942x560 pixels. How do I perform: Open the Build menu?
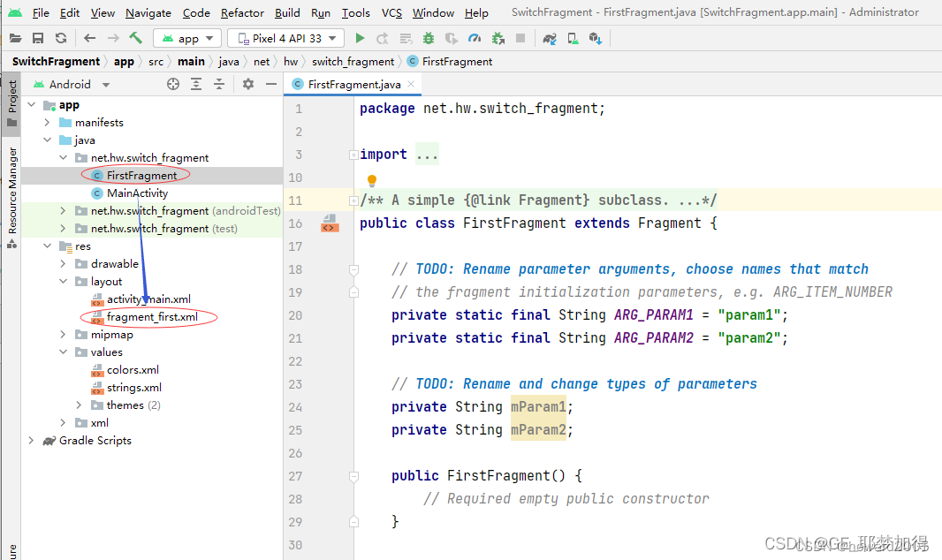click(x=287, y=12)
